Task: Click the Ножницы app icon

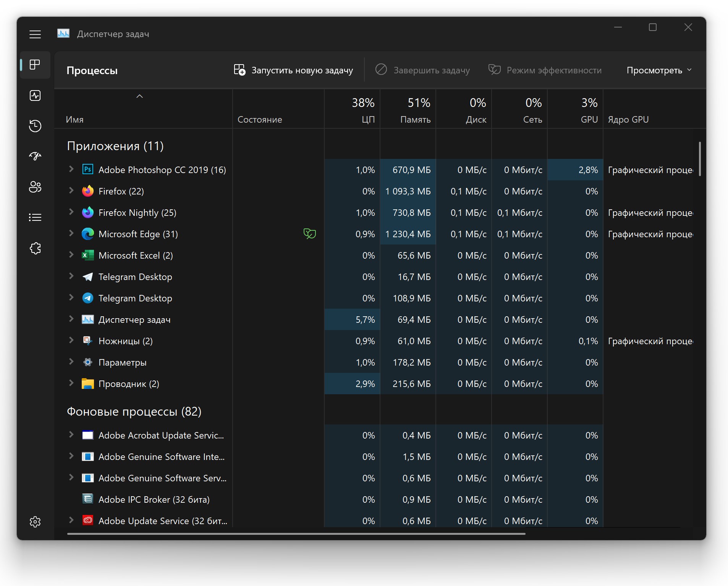Action: (x=88, y=341)
